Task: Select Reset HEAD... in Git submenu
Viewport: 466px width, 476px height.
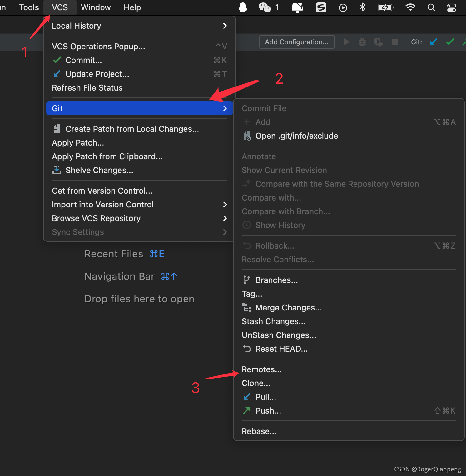Action: [349, 349]
